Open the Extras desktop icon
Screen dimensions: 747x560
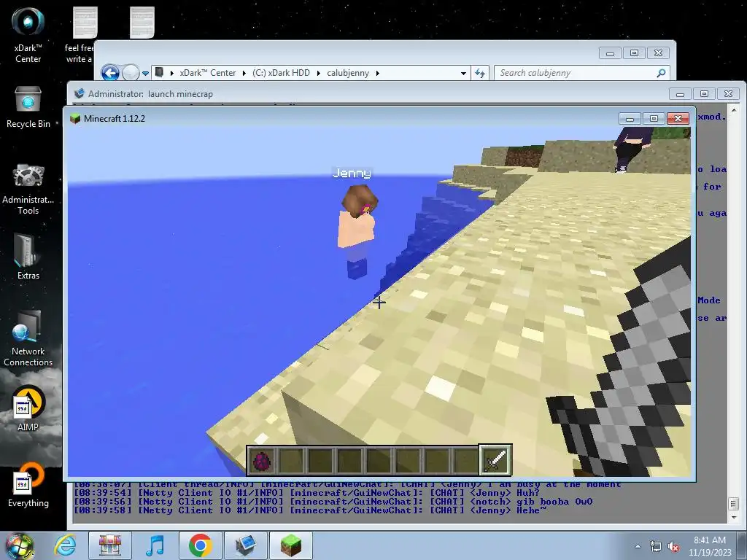coord(28,257)
